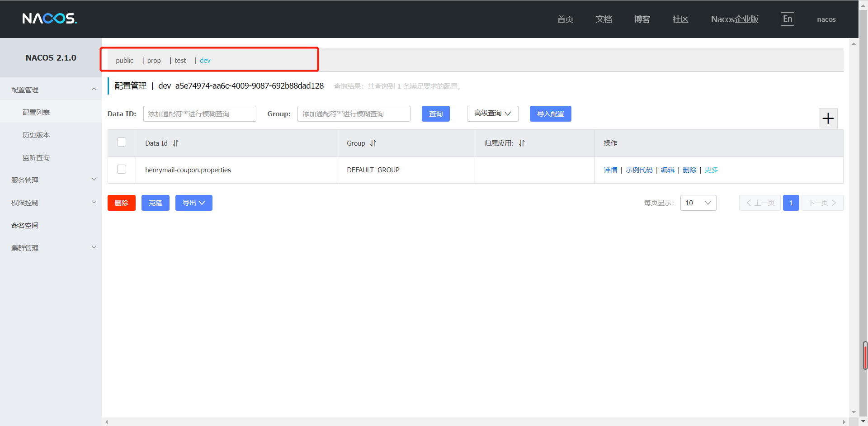Open the 导出 export dropdown
868x426 pixels.
[193, 203]
